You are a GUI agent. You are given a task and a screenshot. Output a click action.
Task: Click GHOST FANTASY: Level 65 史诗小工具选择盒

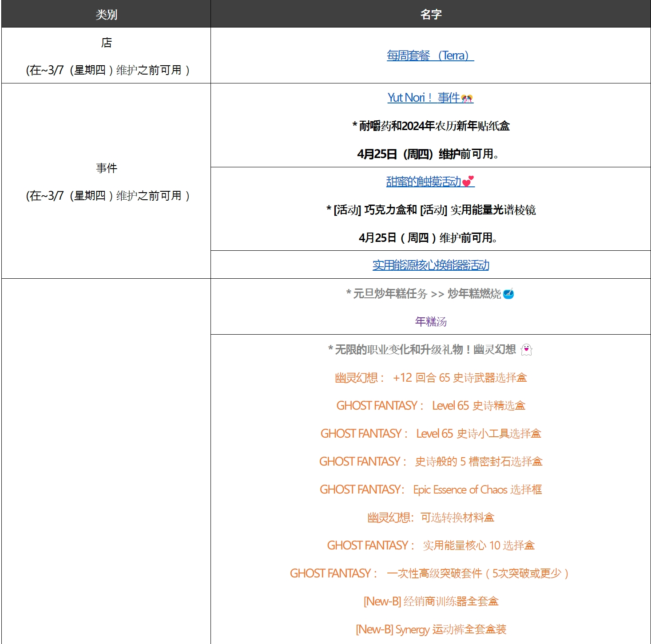click(431, 434)
